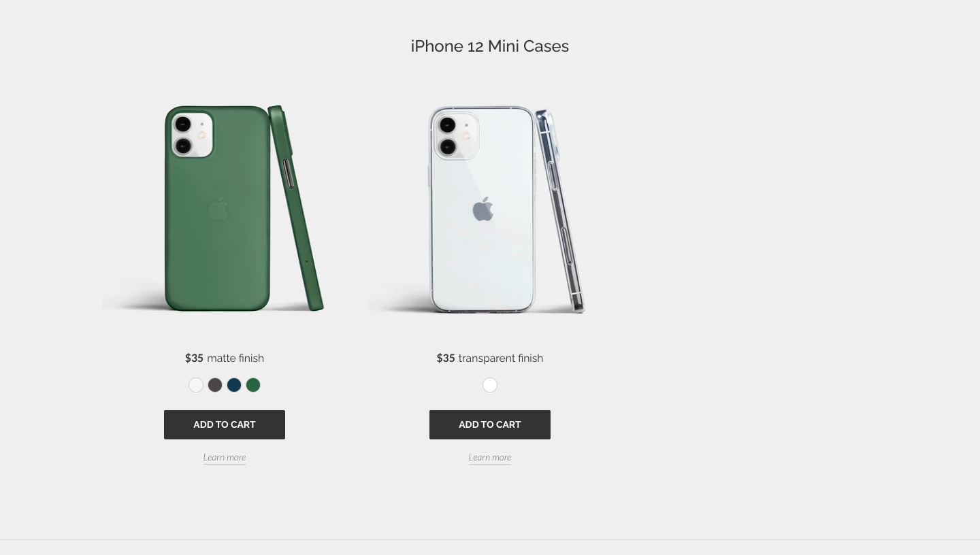Select the white matte color swatch
Viewport: 980px width, 555px height.
pos(196,385)
